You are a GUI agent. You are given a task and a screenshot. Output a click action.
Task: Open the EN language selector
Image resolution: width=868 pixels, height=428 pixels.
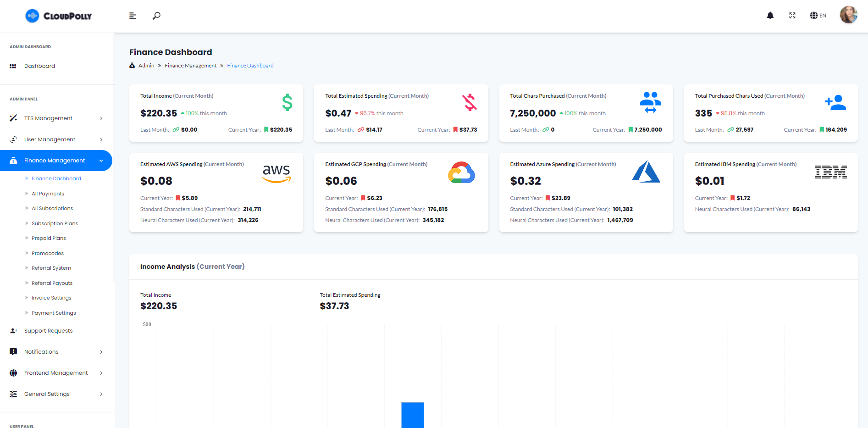pyautogui.click(x=818, y=15)
